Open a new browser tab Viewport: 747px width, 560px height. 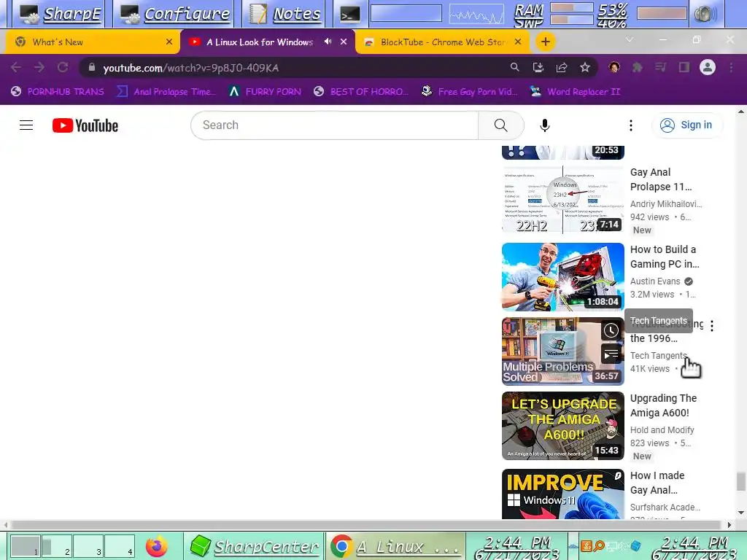tap(546, 42)
